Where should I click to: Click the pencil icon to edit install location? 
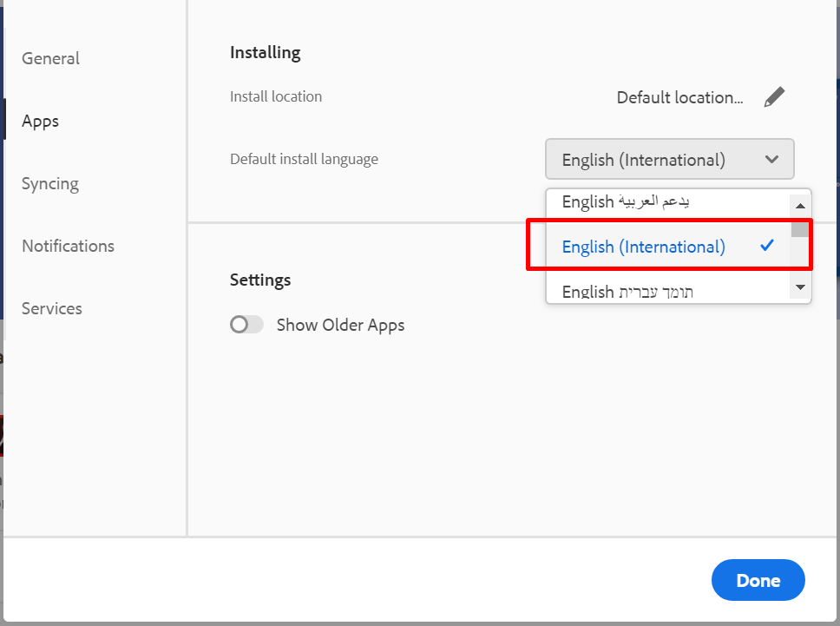pos(775,96)
